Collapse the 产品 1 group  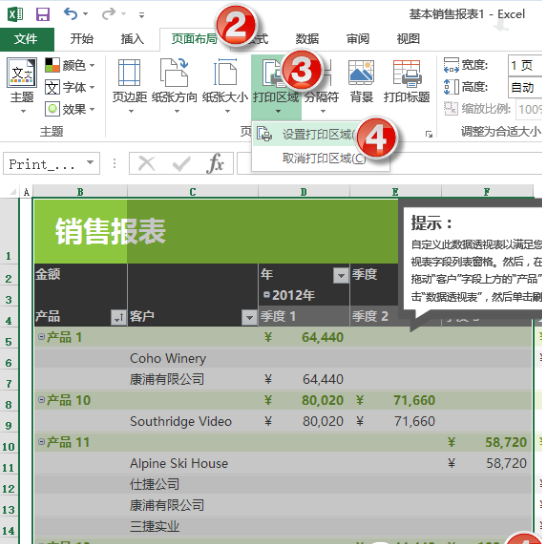[x=41, y=337]
